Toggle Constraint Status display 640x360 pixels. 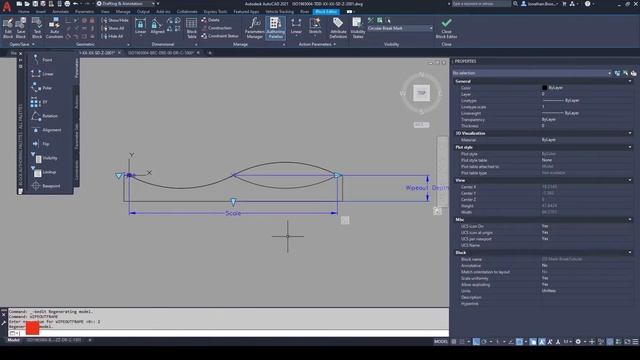(220, 36)
